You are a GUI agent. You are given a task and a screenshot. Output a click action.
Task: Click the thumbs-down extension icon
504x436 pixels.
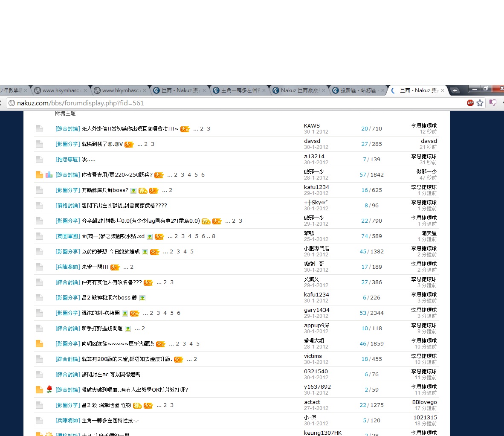click(x=493, y=103)
